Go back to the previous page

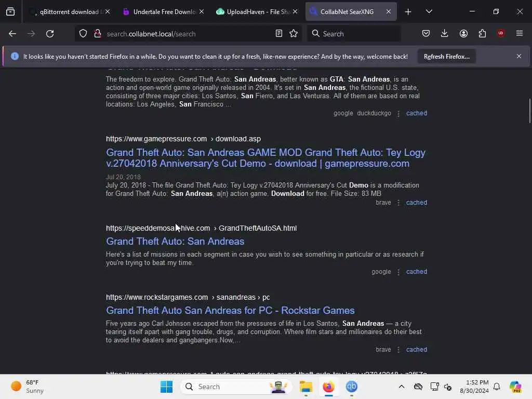[x=12, y=34]
